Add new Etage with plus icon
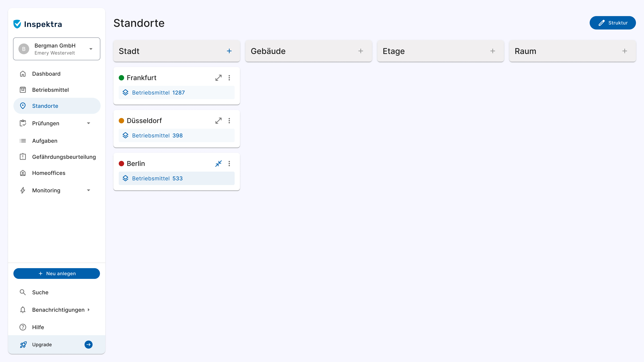644x362 pixels. 493,51
